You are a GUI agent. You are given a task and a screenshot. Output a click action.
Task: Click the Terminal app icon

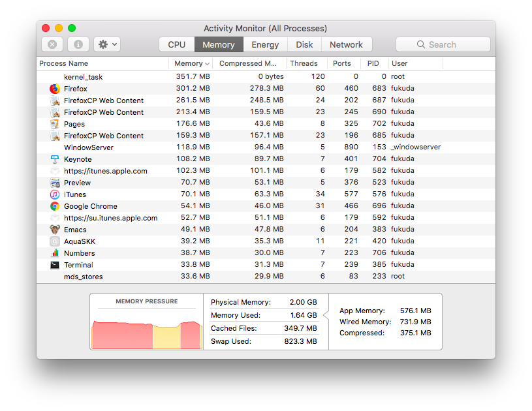click(55, 265)
